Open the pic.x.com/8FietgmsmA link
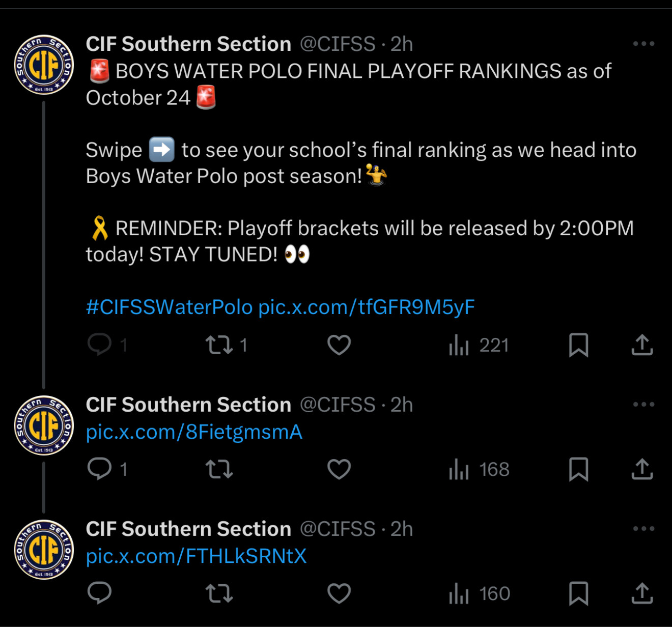672x627 pixels. [x=194, y=432]
